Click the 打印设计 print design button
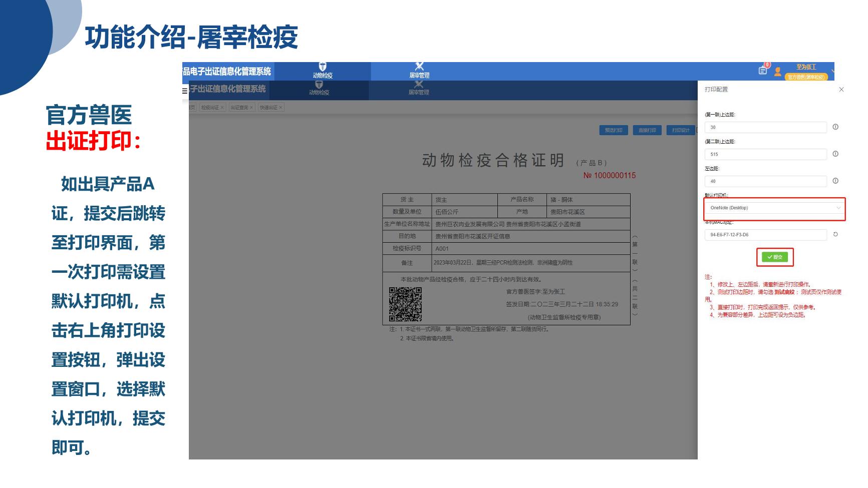Image resolution: width=868 pixels, height=488 pixels. pyautogui.click(x=681, y=131)
